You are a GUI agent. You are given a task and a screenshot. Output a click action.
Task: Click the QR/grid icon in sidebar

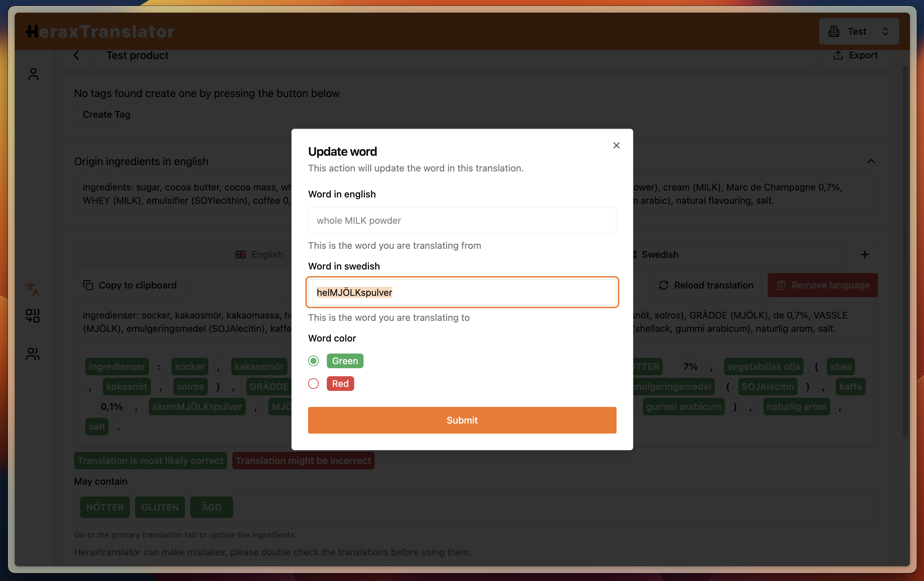click(33, 315)
